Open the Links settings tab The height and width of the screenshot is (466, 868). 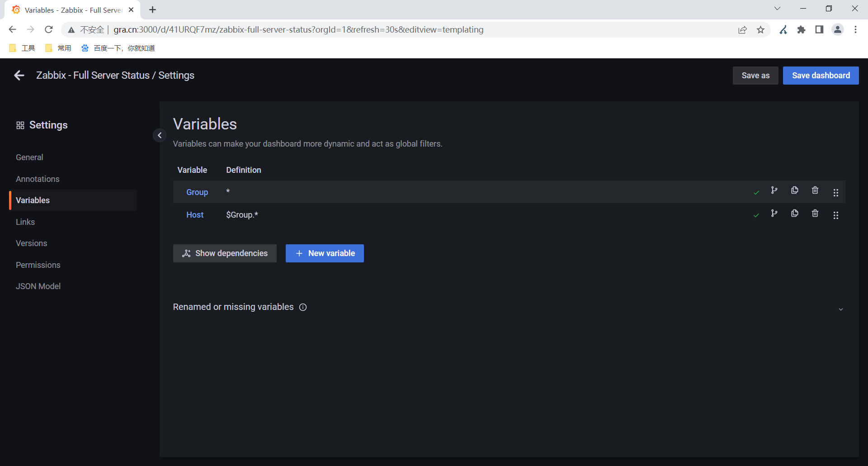(25, 222)
